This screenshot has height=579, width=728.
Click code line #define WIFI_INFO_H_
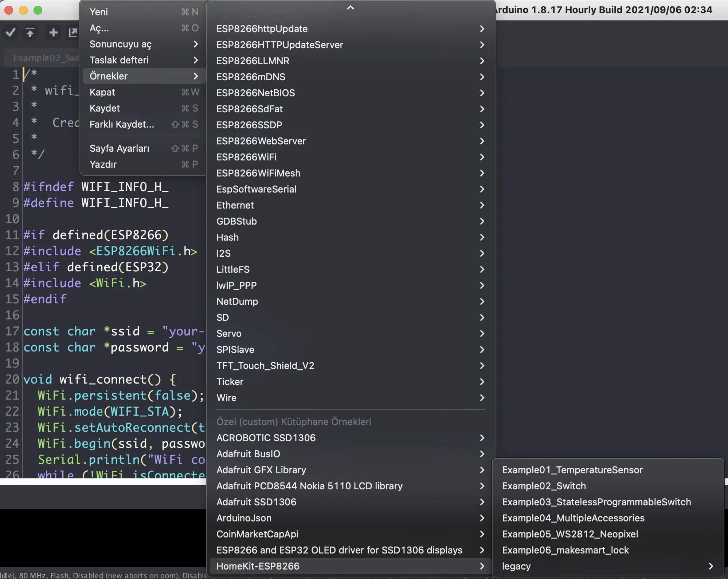click(x=96, y=203)
